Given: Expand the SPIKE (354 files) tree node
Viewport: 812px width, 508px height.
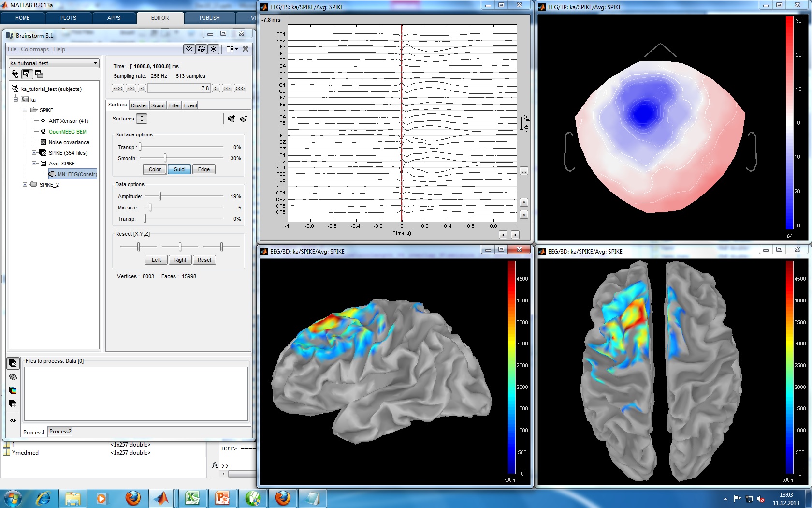Looking at the screenshot, I should (x=34, y=153).
